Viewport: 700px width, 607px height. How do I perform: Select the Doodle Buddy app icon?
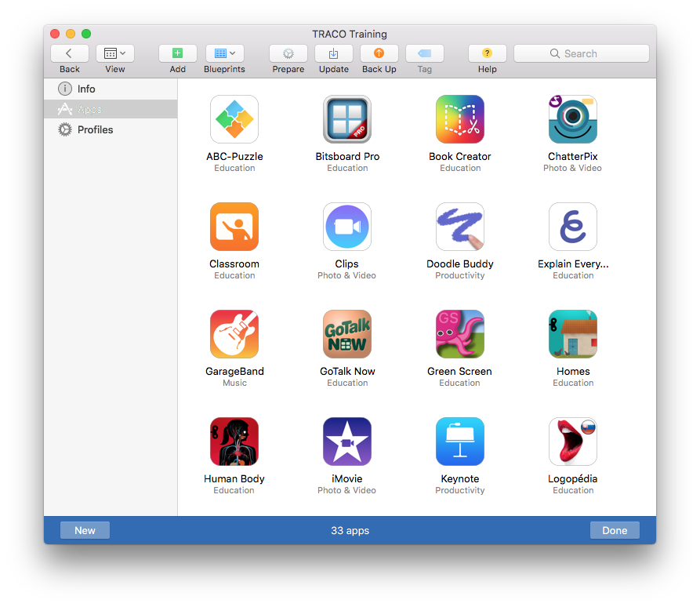pyautogui.click(x=460, y=227)
